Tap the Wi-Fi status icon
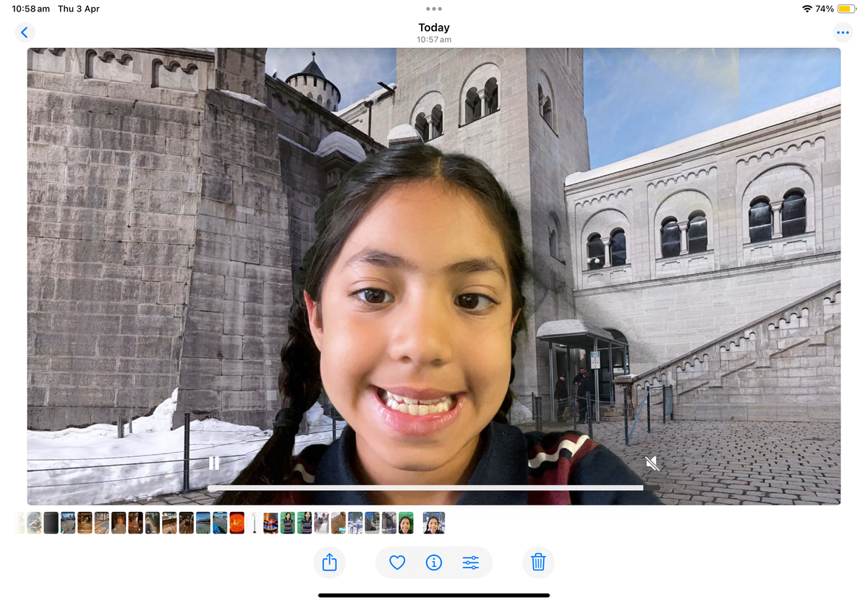868x603 pixels. pos(807,9)
